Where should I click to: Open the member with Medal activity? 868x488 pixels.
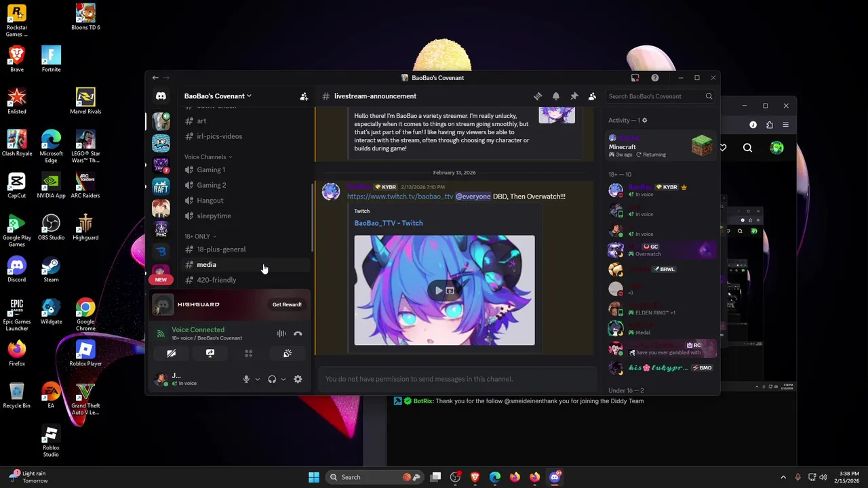click(661, 329)
